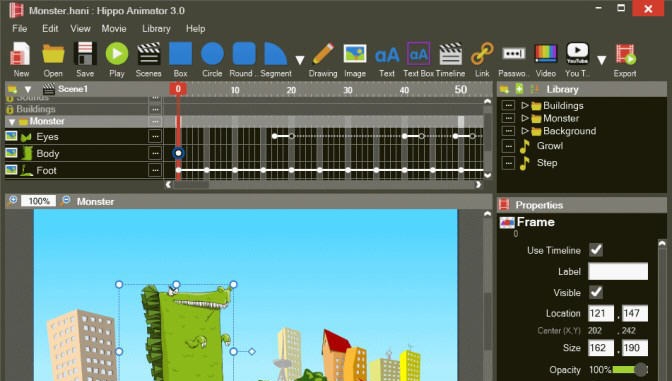Open the View menu
The width and height of the screenshot is (672, 381).
pyautogui.click(x=80, y=29)
